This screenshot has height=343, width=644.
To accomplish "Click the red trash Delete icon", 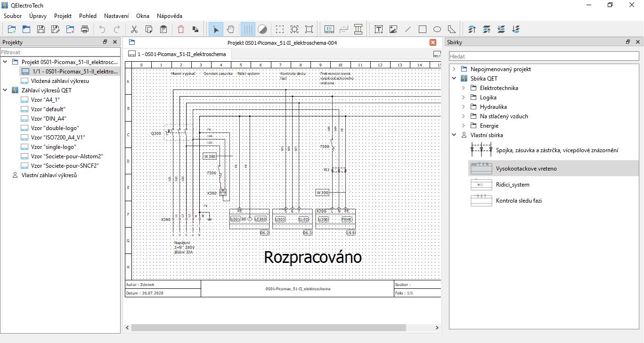I will (x=181, y=29).
